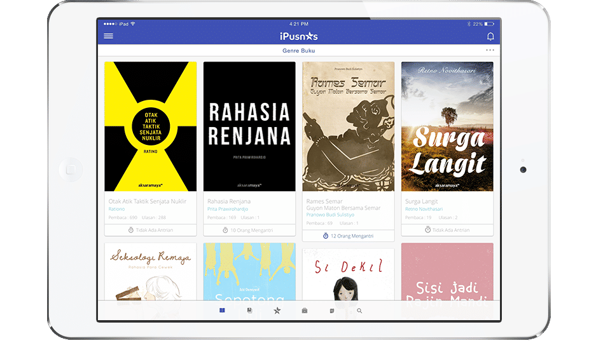Open the bookshelf icon in bottom bar
This screenshot has width=596, height=364.
(250, 311)
